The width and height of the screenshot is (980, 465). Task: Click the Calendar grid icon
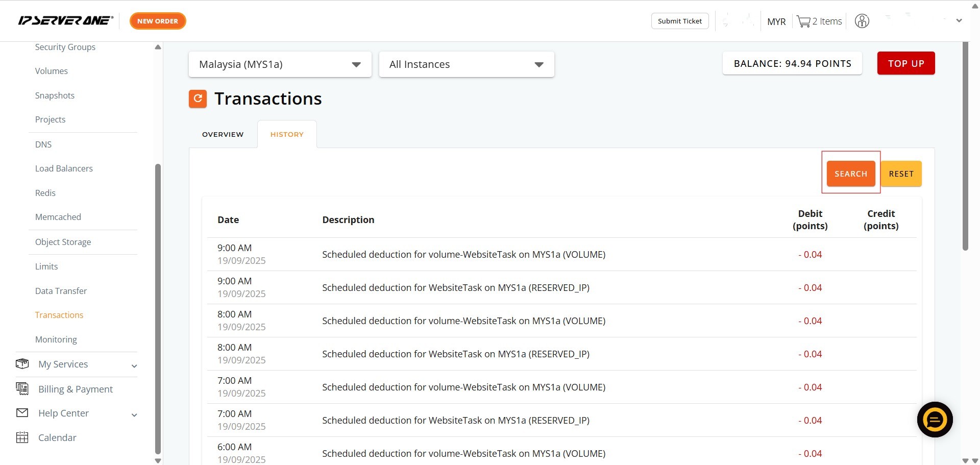click(22, 437)
